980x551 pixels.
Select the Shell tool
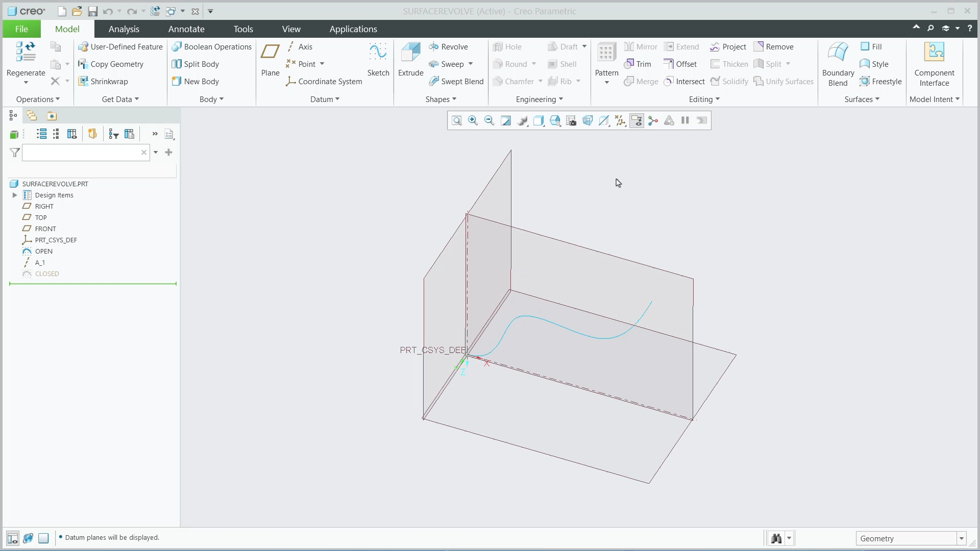coord(563,64)
